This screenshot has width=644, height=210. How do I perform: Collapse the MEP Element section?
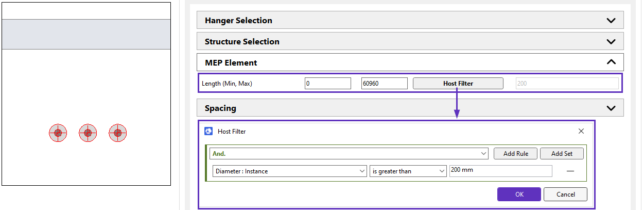click(x=611, y=62)
